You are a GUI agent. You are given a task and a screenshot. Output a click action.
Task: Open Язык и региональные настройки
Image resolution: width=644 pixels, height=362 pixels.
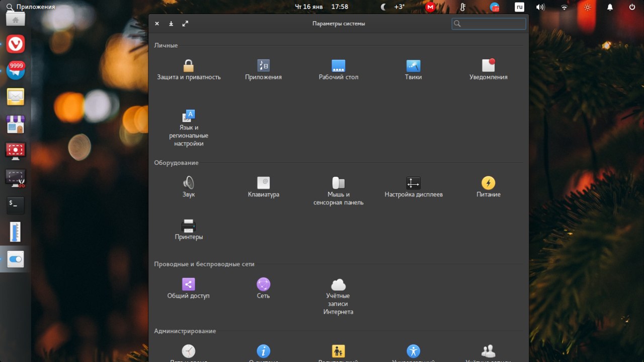coord(189,128)
